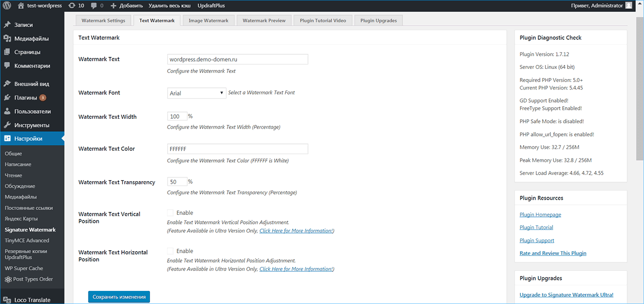Expand the Настройки sidebar menu
This screenshot has height=304, width=644.
[28, 138]
